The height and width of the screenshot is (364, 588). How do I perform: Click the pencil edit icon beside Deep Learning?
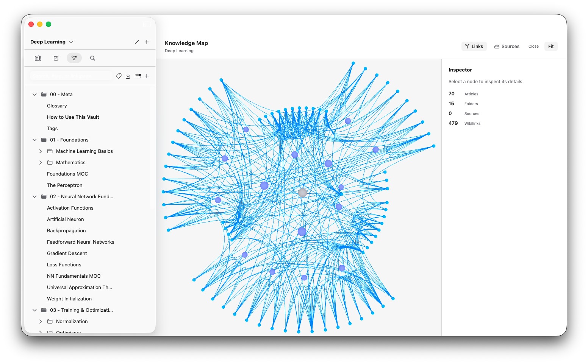[x=137, y=42]
